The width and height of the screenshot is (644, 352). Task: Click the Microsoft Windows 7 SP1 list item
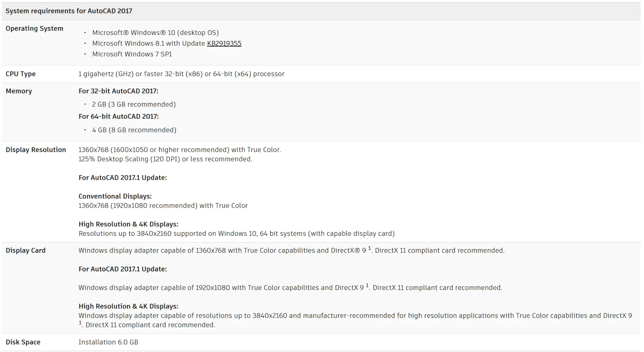132,54
